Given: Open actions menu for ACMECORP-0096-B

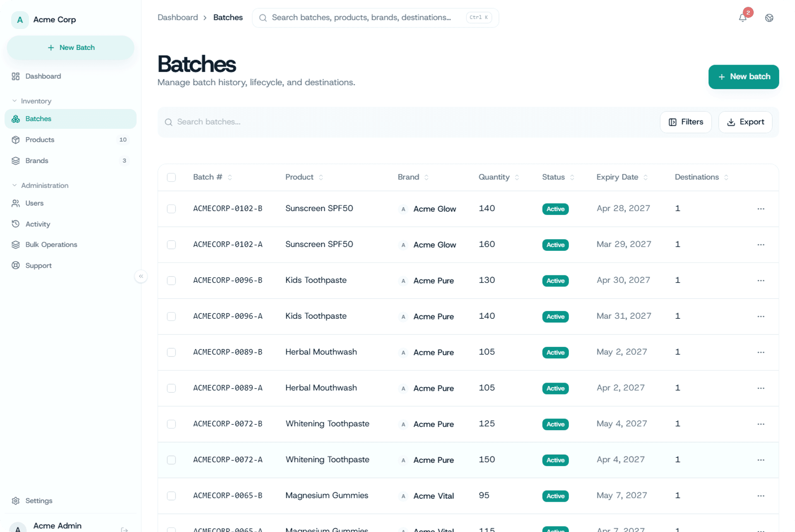Looking at the screenshot, I should click(761, 281).
